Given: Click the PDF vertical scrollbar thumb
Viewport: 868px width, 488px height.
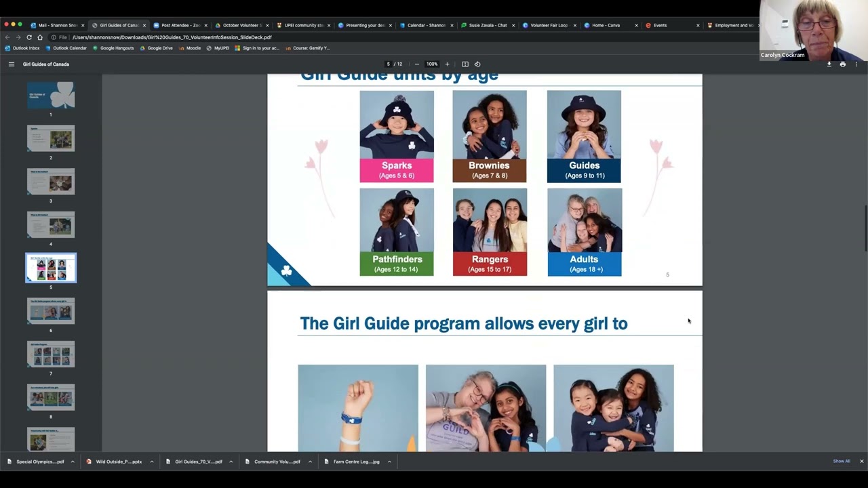Looking at the screenshot, I should pos(865,228).
